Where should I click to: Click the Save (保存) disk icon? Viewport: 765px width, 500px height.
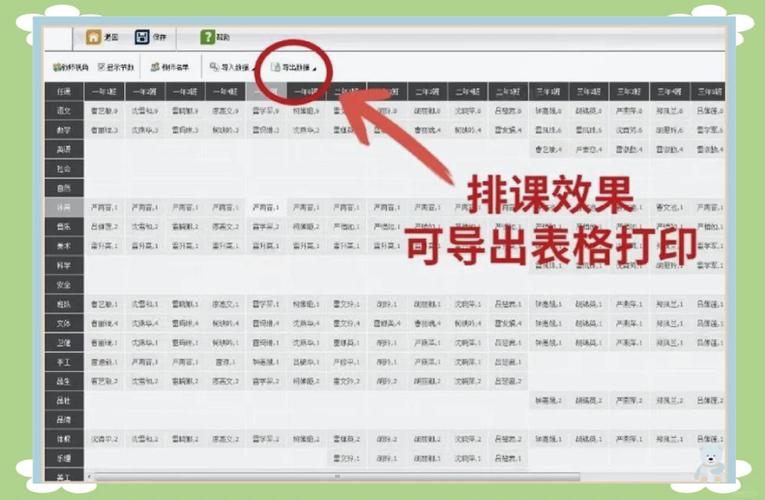coord(142,37)
